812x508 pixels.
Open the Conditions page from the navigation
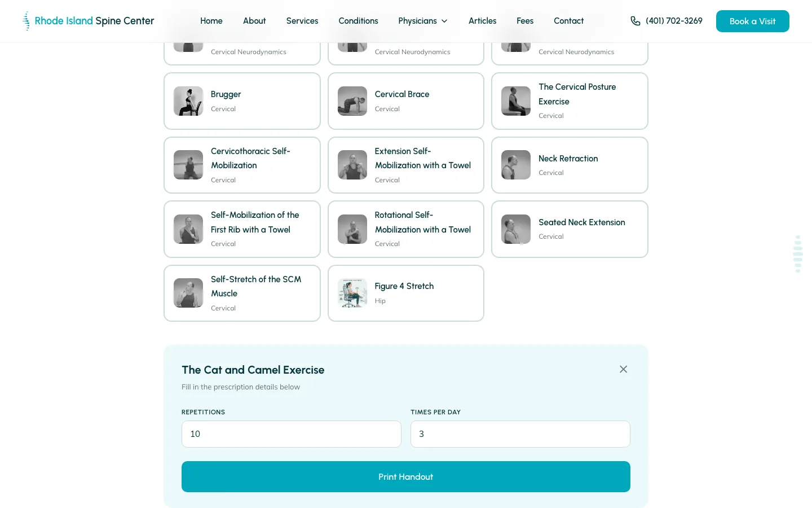[x=358, y=21]
